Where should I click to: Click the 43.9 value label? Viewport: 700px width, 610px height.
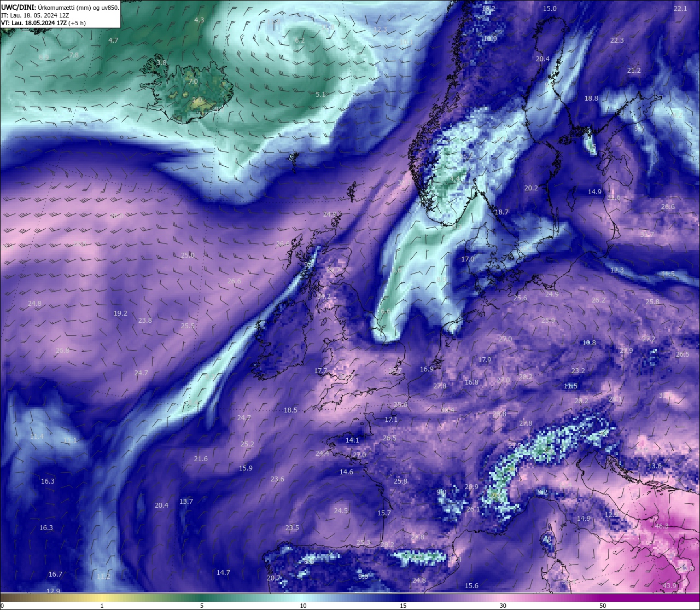pos(669,586)
